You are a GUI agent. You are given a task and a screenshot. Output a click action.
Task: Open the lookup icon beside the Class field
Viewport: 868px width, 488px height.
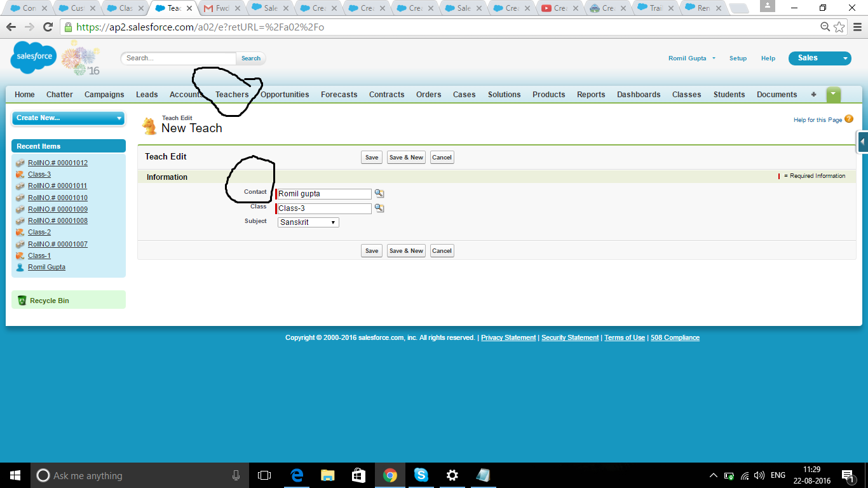[379, 208]
